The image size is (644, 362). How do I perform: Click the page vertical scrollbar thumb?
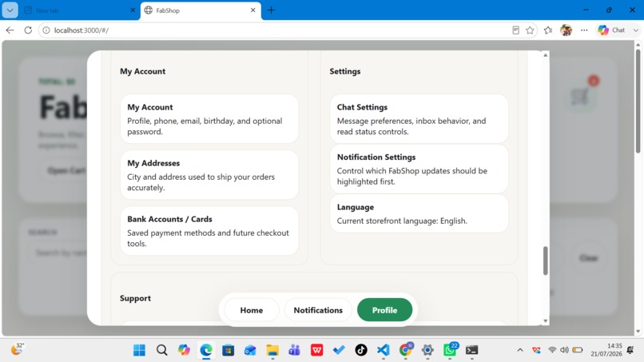(638, 101)
